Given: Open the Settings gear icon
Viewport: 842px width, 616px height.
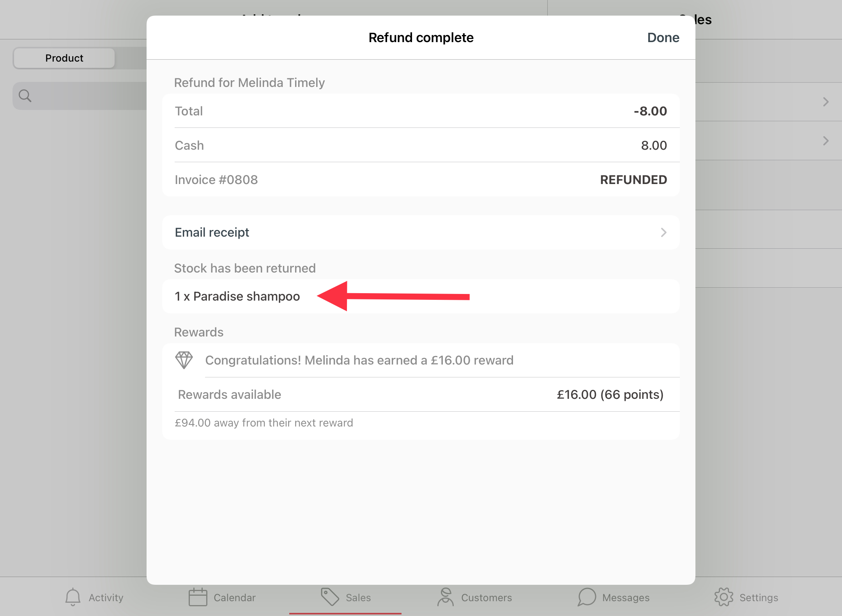Looking at the screenshot, I should 723,597.
